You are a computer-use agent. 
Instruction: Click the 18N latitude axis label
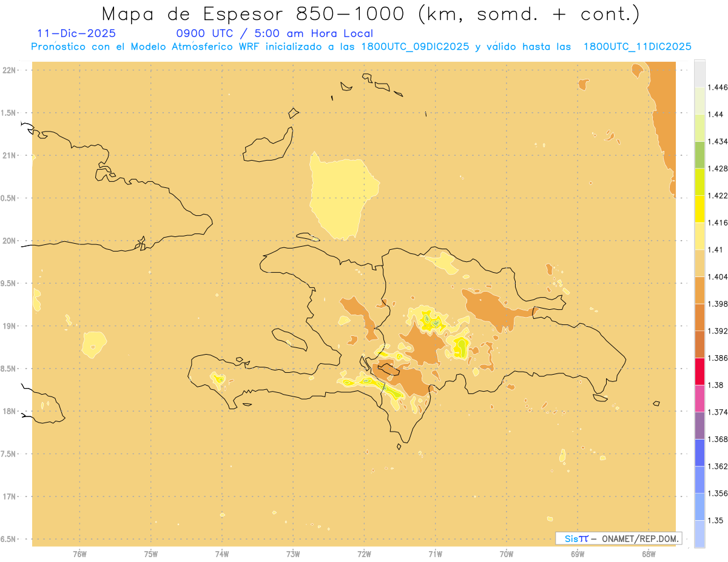(x=10, y=411)
